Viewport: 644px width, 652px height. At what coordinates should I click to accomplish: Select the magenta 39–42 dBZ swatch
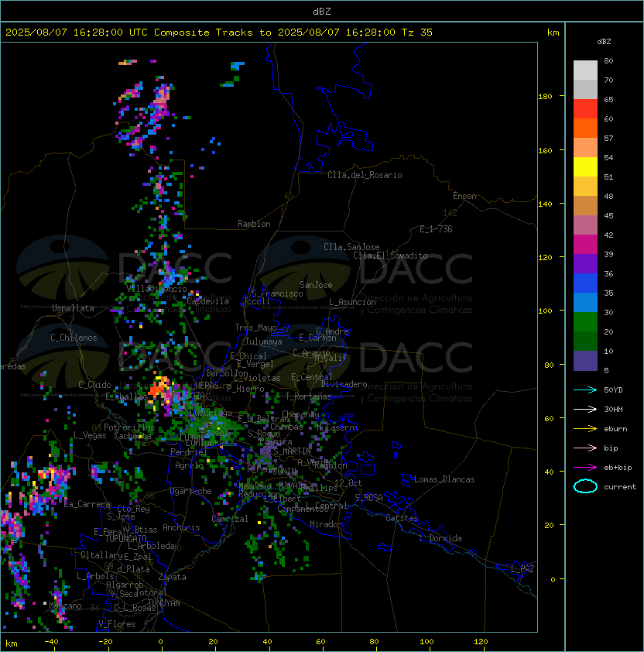point(585,245)
